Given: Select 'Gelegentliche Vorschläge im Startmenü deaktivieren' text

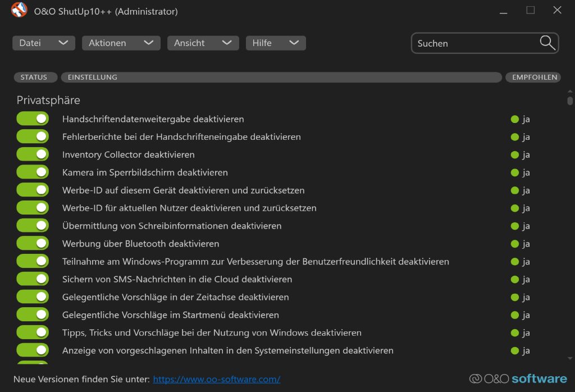Looking at the screenshot, I should 171,315.
